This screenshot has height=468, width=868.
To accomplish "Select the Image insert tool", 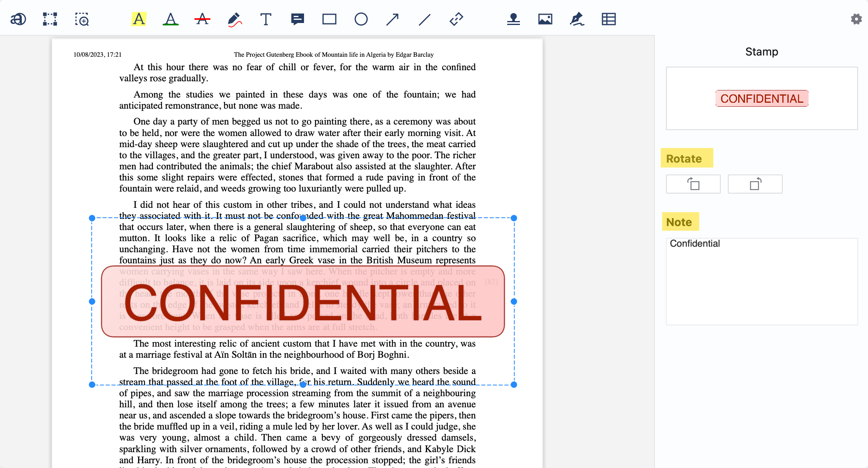I will (x=545, y=19).
